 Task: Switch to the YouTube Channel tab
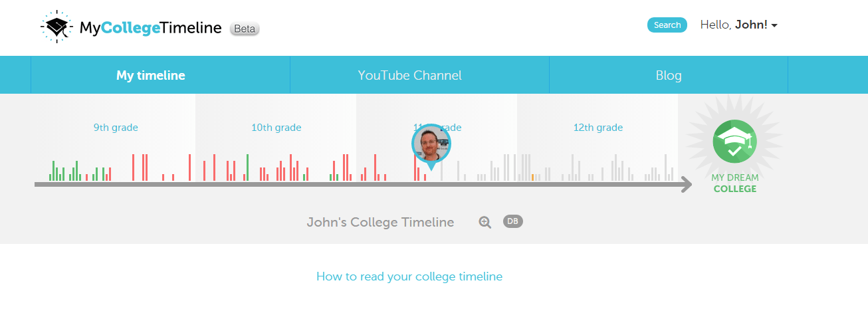(x=409, y=75)
